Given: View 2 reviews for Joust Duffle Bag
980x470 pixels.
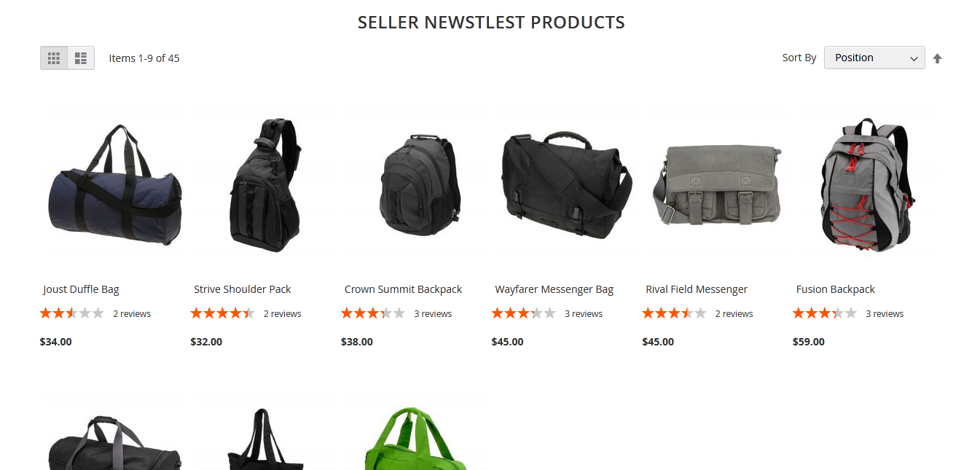Looking at the screenshot, I should coord(132,314).
